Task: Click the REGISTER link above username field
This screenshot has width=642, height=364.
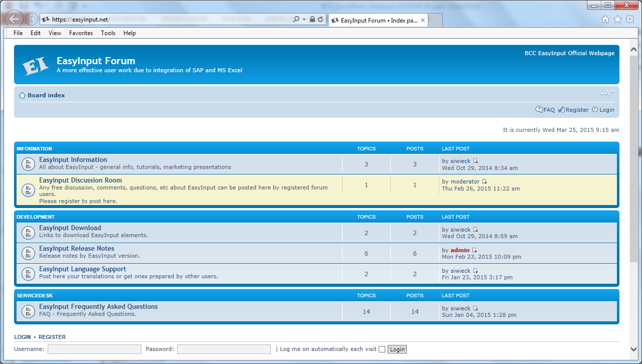Action: [x=52, y=337]
